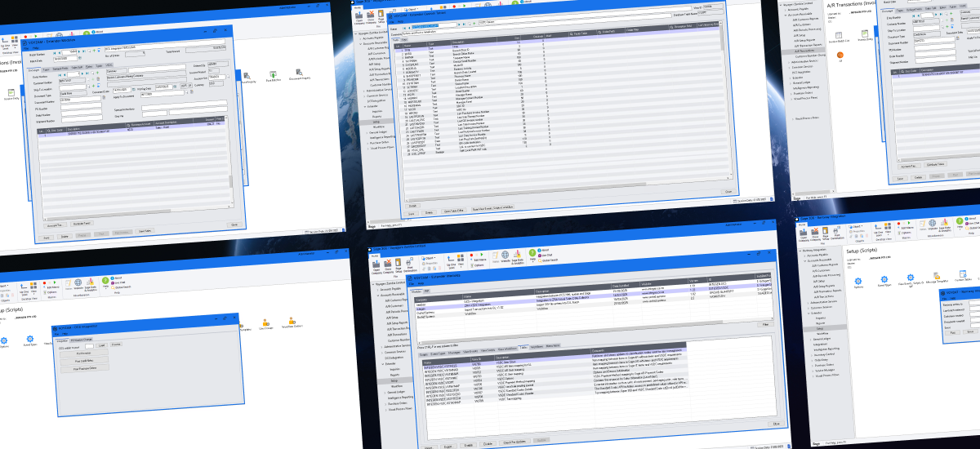Viewport: 980px width, 449px height.
Task: Open Saved Types gear icon in bottom-left window
Action: pyautogui.click(x=29, y=340)
